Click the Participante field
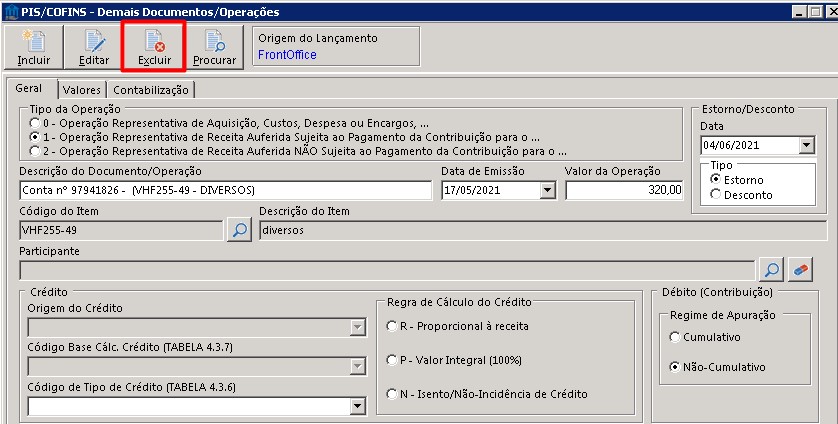Screen dimensions: 838x424 (387, 271)
